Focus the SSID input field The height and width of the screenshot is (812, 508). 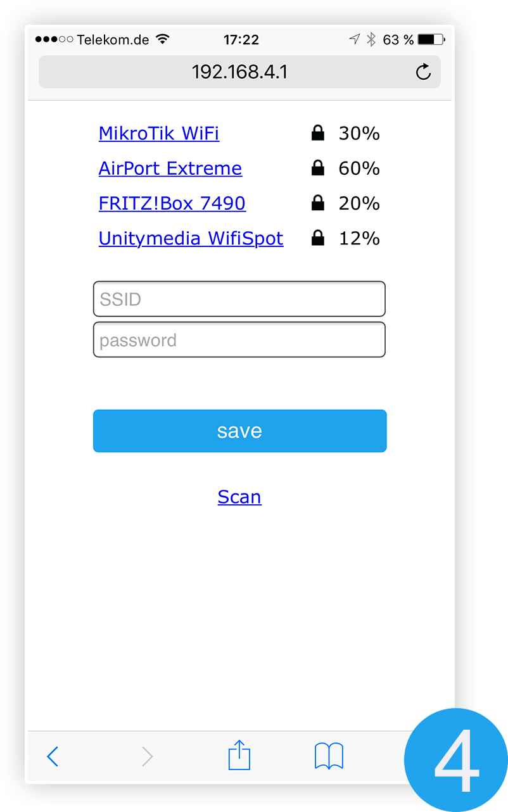click(239, 299)
